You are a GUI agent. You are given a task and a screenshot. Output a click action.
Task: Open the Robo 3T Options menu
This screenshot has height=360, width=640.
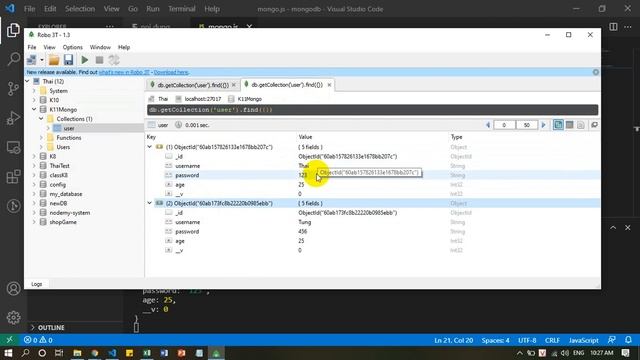pyautogui.click(x=73, y=47)
